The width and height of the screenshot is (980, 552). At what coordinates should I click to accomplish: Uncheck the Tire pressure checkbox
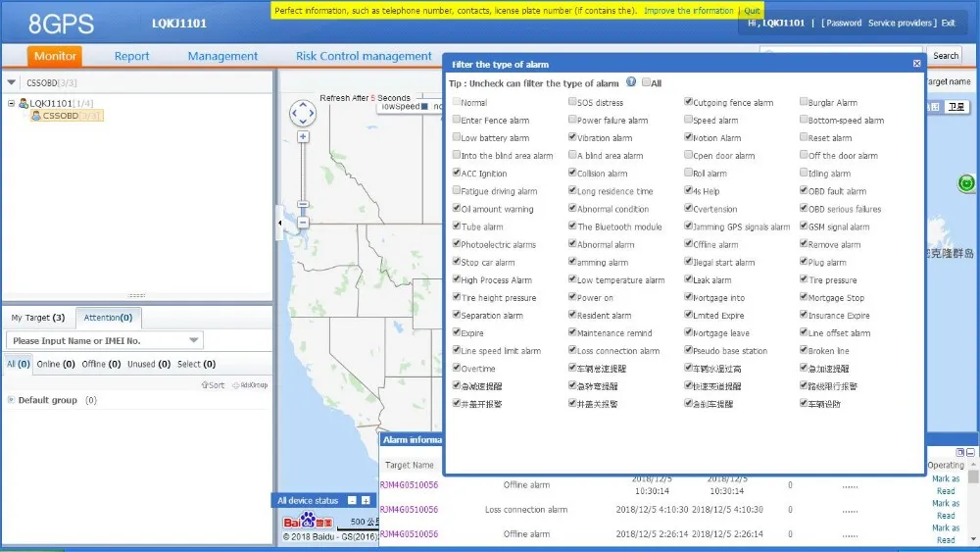804,278
